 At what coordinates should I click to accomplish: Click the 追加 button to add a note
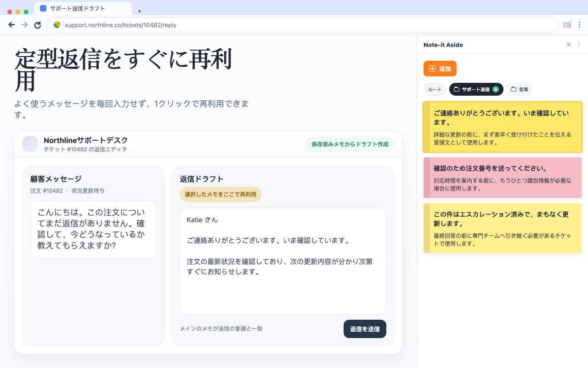point(440,69)
